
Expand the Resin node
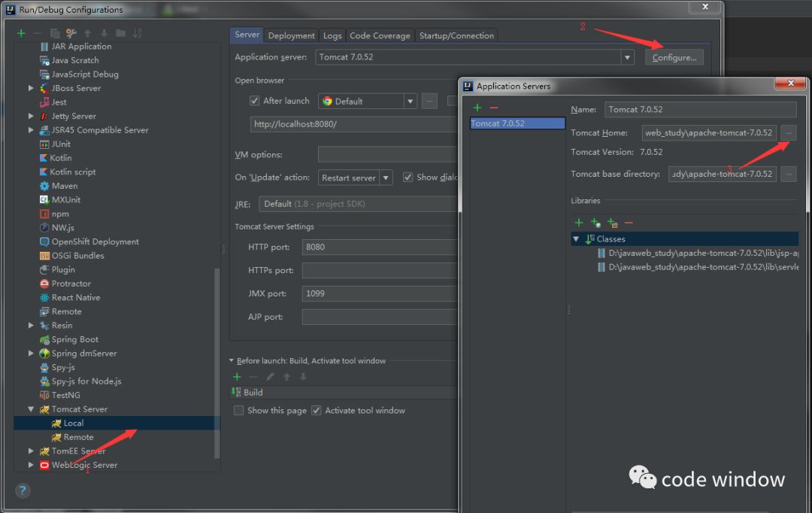point(31,326)
